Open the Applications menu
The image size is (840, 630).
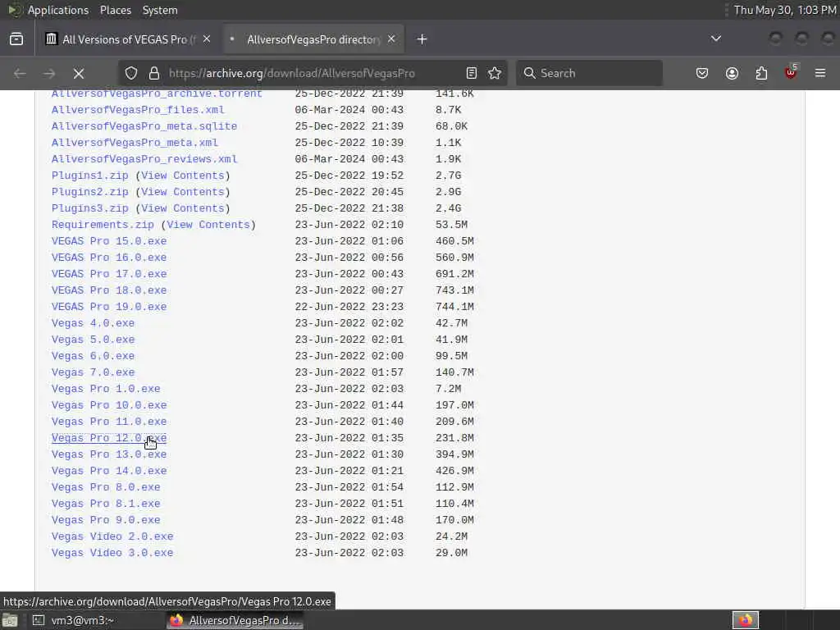coord(58,10)
